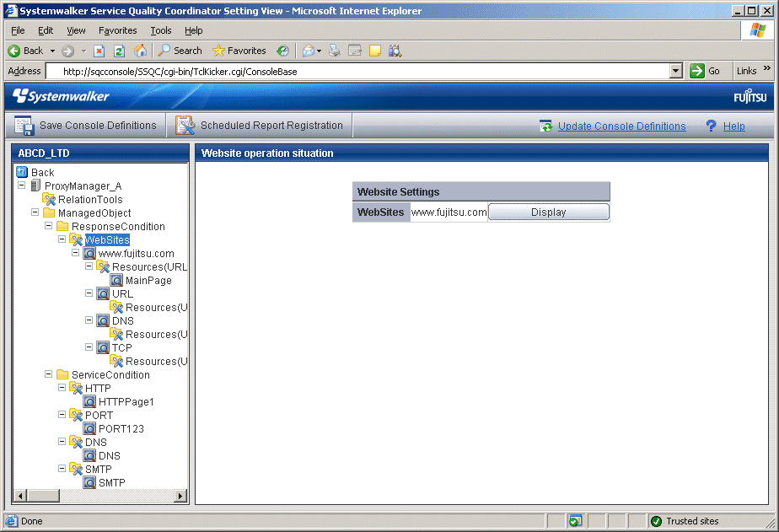Screen dimensions: 779x532
Task: Select the HTTPPage1 tree item
Action: pyautogui.click(x=126, y=401)
